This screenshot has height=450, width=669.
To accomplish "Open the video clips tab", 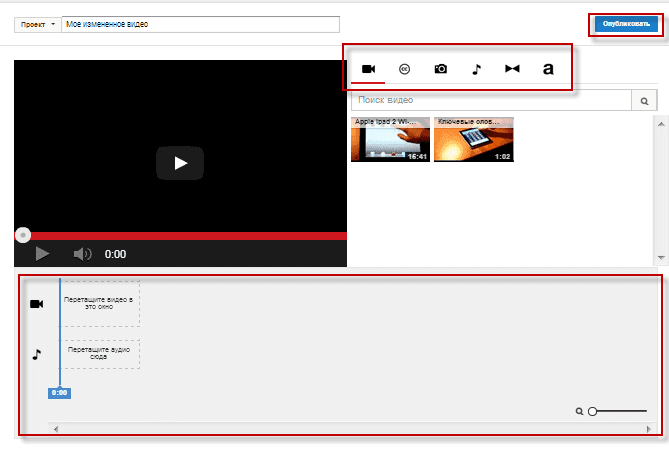I will [x=368, y=69].
